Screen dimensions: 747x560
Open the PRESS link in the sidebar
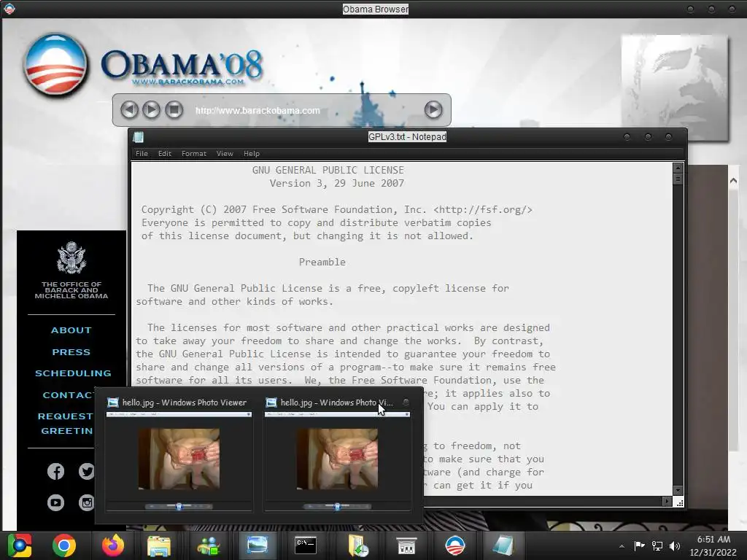point(71,352)
